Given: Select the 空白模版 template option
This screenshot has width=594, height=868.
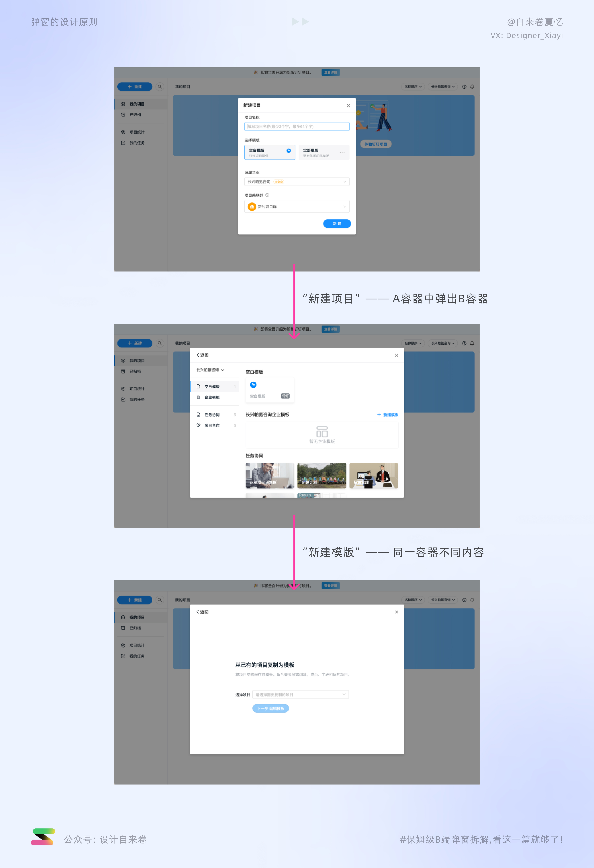Looking at the screenshot, I should click(270, 152).
